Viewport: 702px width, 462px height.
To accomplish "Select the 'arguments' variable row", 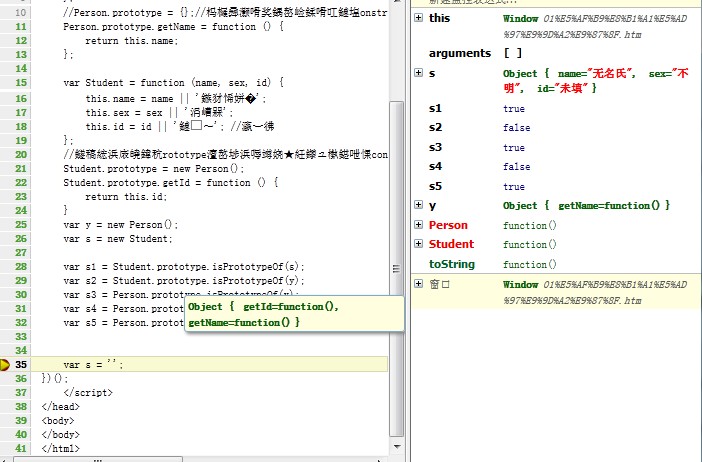I will [x=556, y=53].
